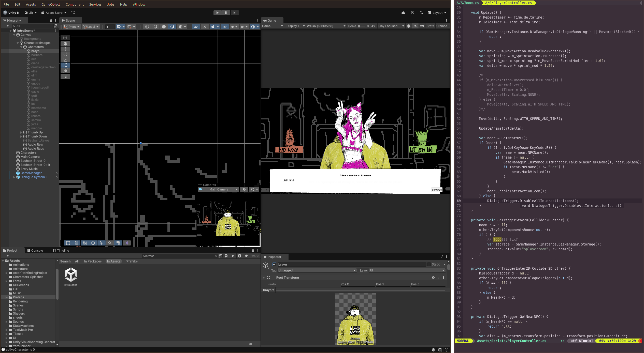
Task: Open Local rotation dropdown
Action: pyautogui.click(x=91, y=27)
